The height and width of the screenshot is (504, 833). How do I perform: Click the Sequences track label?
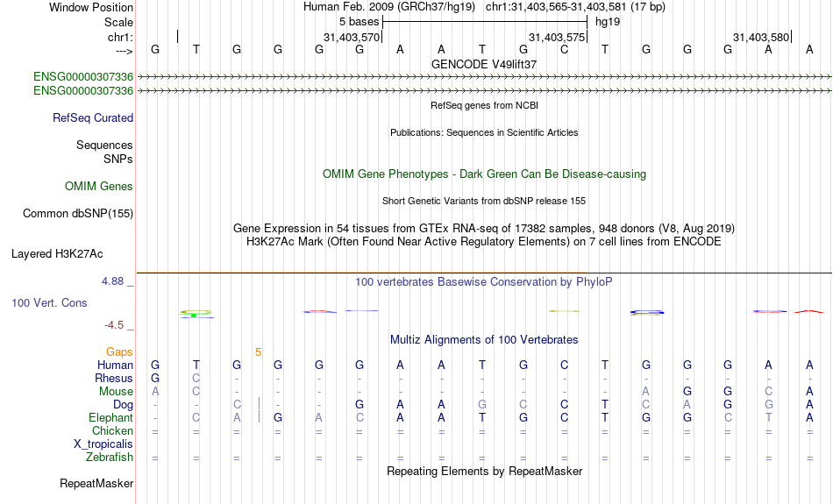(x=104, y=145)
